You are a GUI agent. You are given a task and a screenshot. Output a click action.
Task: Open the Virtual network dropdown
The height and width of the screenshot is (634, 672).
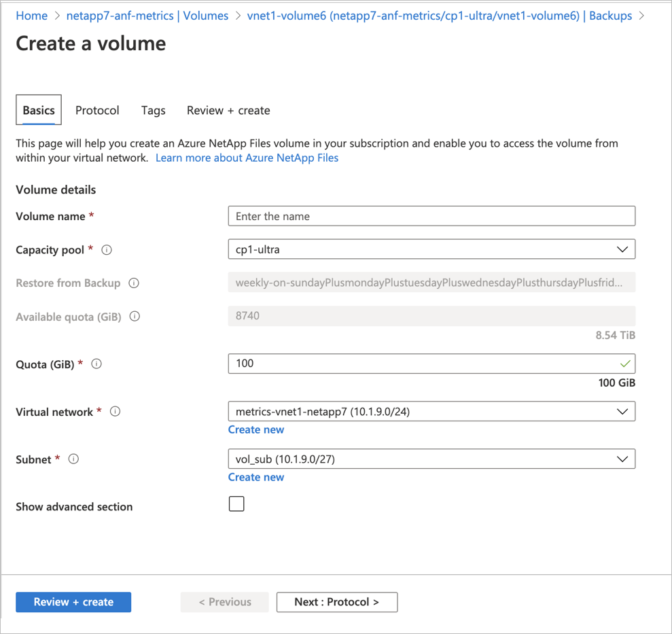click(622, 411)
